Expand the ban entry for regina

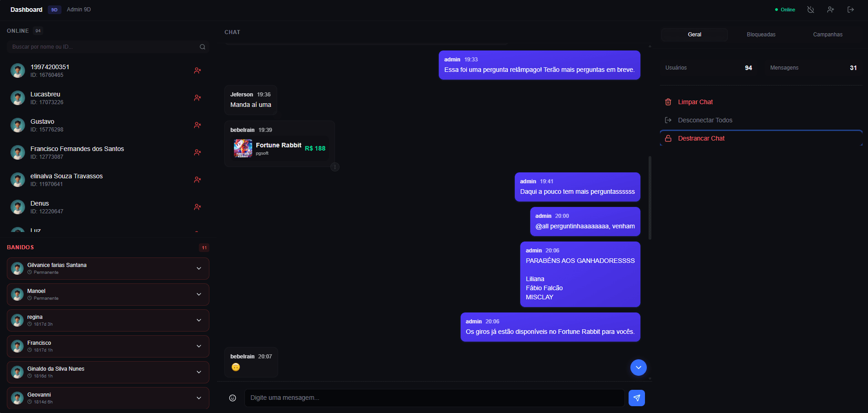tap(199, 320)
